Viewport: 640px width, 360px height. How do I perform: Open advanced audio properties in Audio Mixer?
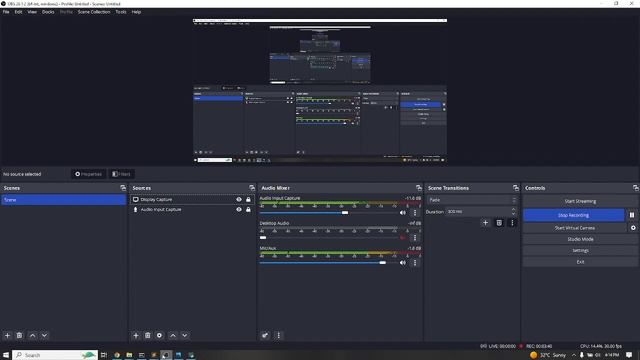(265, 336)
